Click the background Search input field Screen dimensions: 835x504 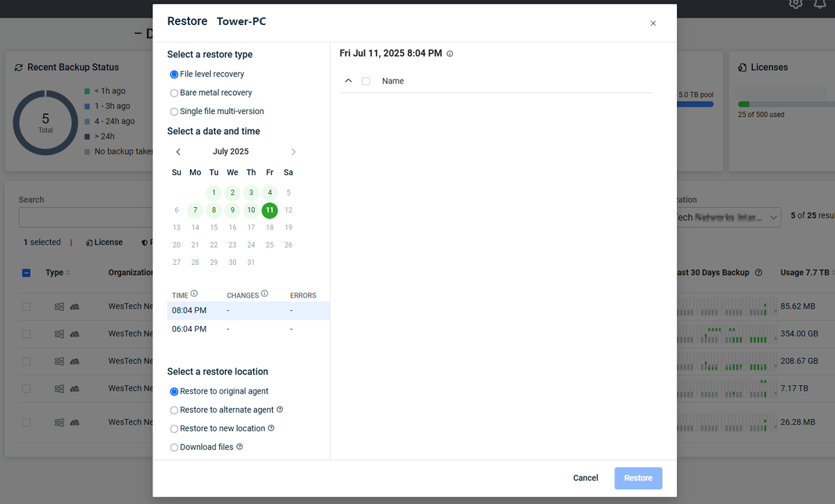86,218
